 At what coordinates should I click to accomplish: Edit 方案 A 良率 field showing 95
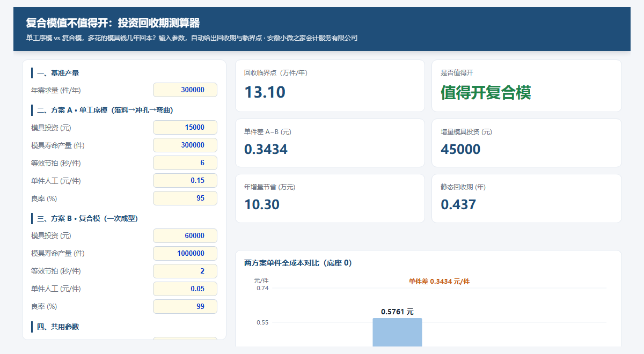coord(185,198)
